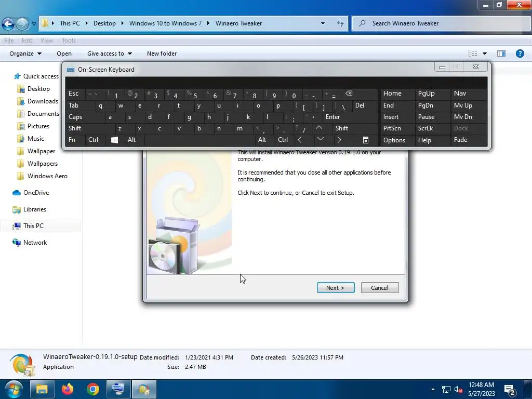This screenshot has height=399, width=532.
Task: Click the blue Help icon
Action: point(520,54)
